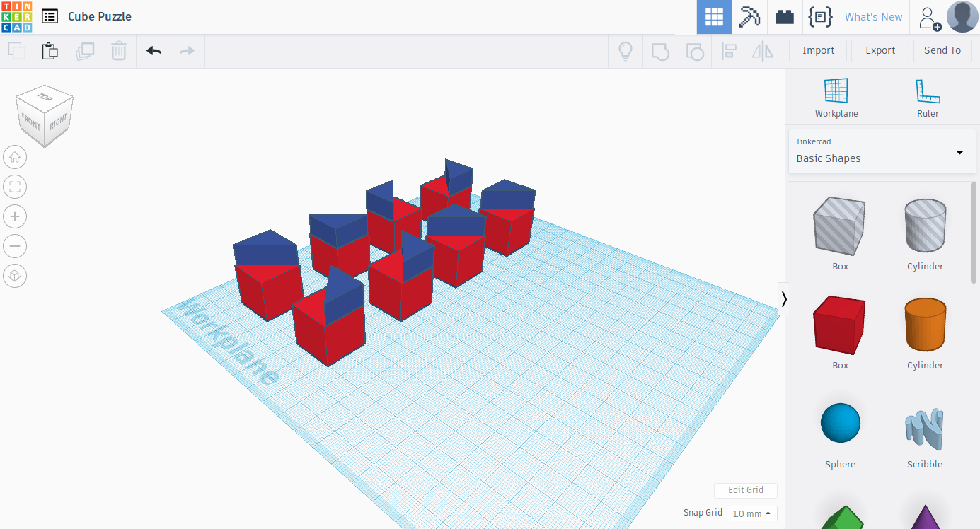980x529 pixels.
Task: Toggle the Show all lightbulb icon
Action: click(x=626, y=51)
